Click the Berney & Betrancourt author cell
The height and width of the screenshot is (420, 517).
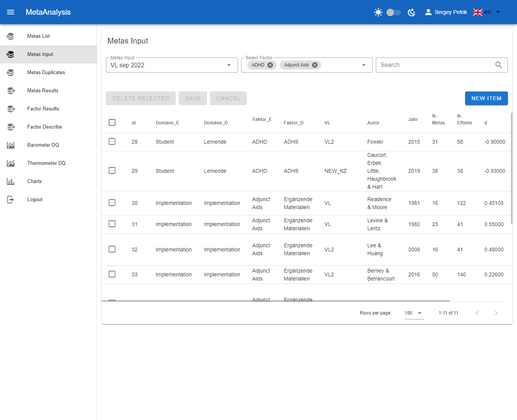click(x=381, y=275)
